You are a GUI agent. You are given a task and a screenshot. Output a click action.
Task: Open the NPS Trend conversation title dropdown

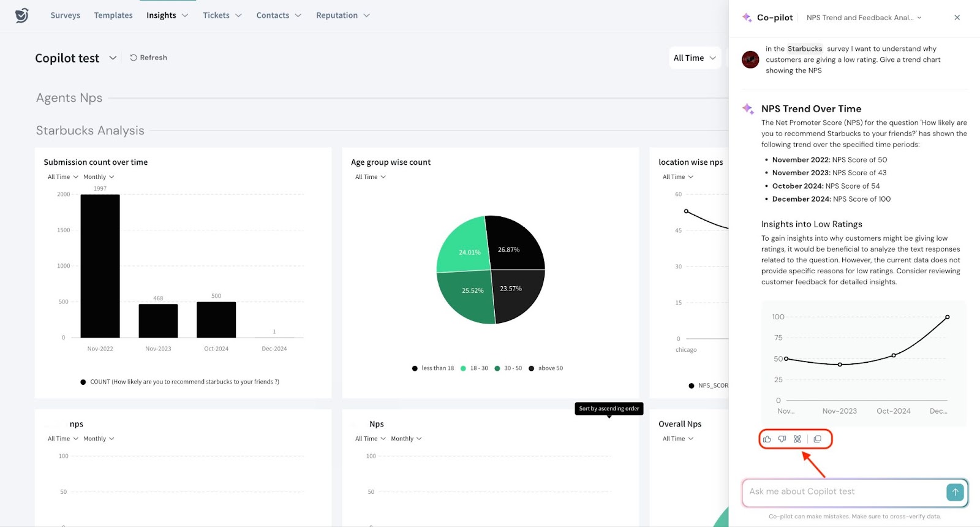864,18
